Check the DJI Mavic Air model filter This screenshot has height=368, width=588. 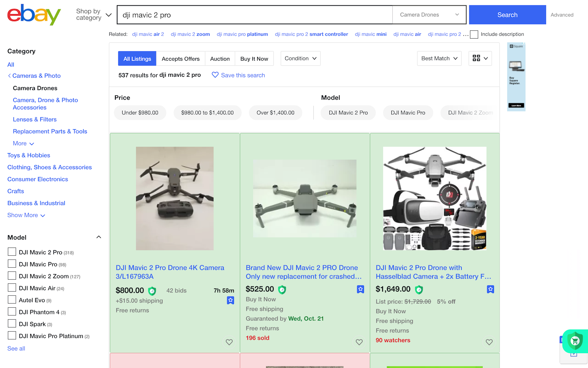[12, 287]
